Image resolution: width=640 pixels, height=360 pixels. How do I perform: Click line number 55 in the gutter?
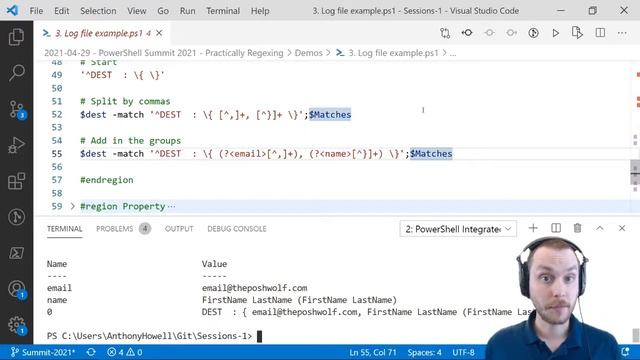(57, 154)
